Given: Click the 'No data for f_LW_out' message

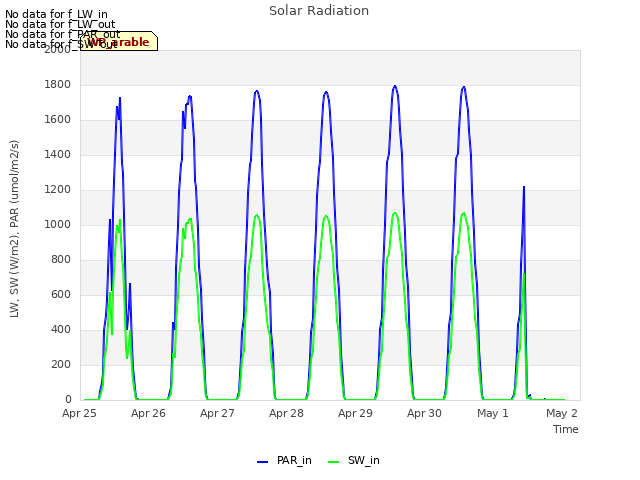Looking at the screenshot, I should coord(60,24).
